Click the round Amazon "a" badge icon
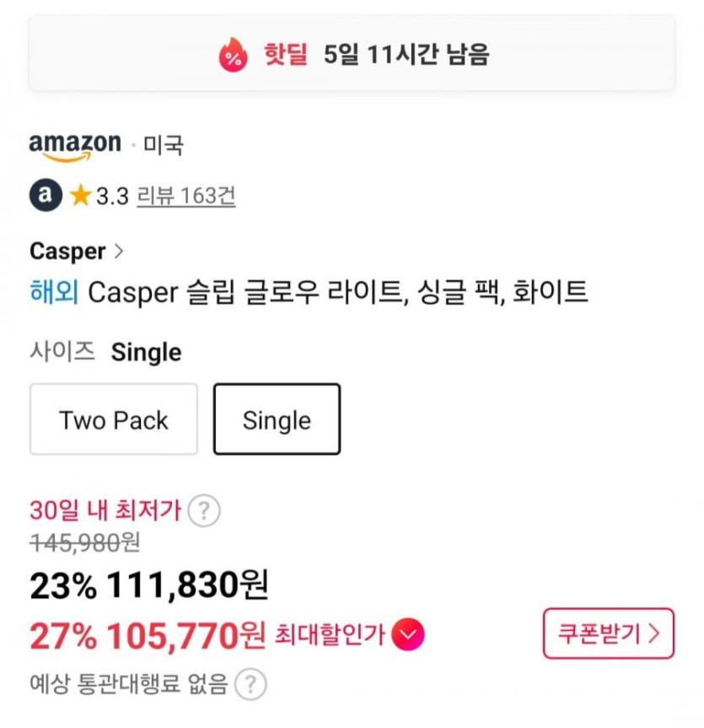704x728 pixels. pyautogui.click(x=46, y=196)
